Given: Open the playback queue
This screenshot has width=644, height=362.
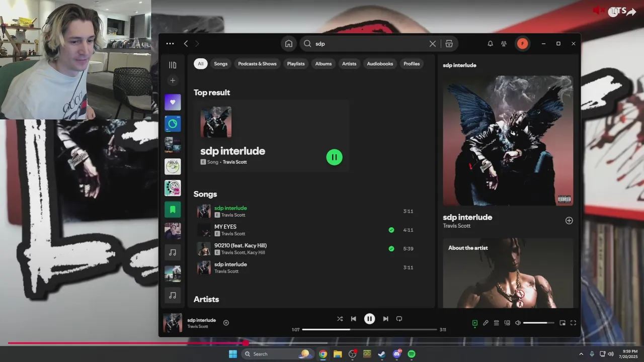Looking at the screenshot, I should pos(496,323).
